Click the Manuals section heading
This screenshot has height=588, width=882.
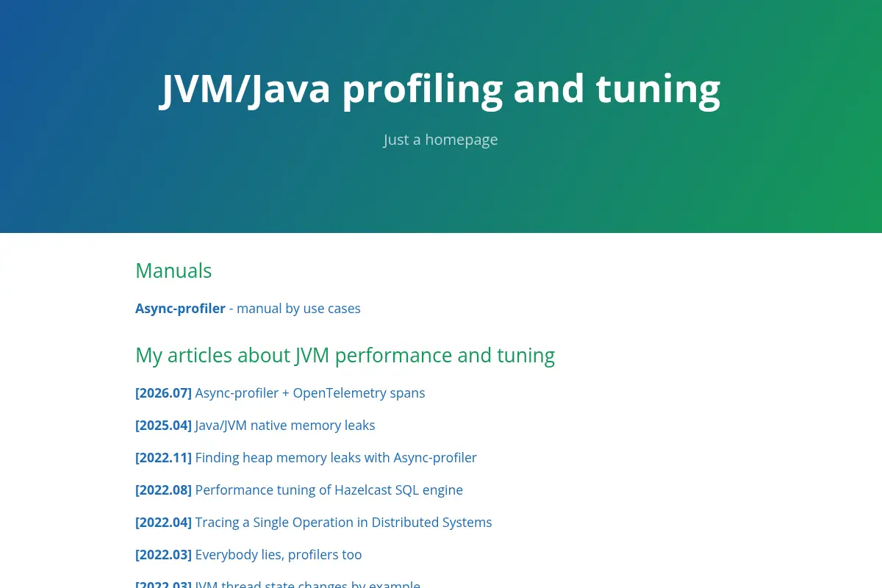click(173, 270)
